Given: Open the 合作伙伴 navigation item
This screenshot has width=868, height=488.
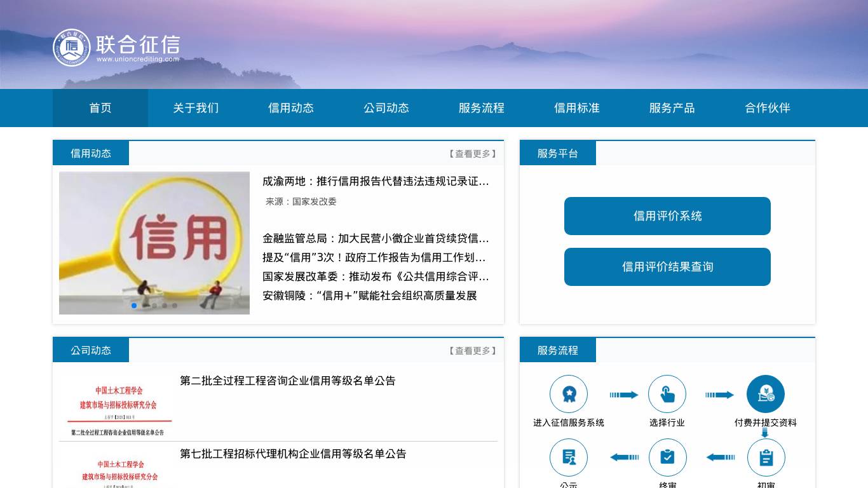Looking at the screenshot, I should pos(768,108).
